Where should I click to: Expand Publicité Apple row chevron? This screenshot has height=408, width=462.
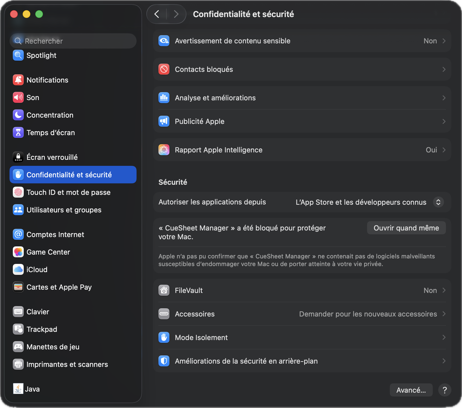pyautogui.click(x=444, y=121)
